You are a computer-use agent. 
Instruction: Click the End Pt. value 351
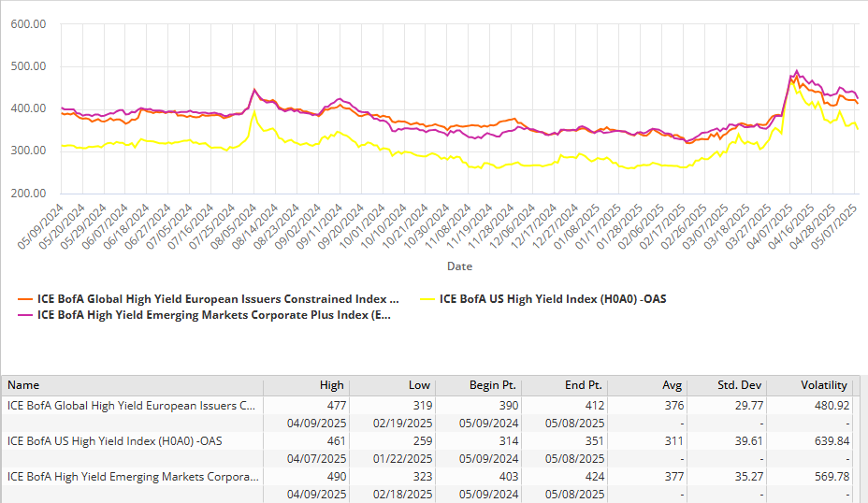(x=595, y=441)
